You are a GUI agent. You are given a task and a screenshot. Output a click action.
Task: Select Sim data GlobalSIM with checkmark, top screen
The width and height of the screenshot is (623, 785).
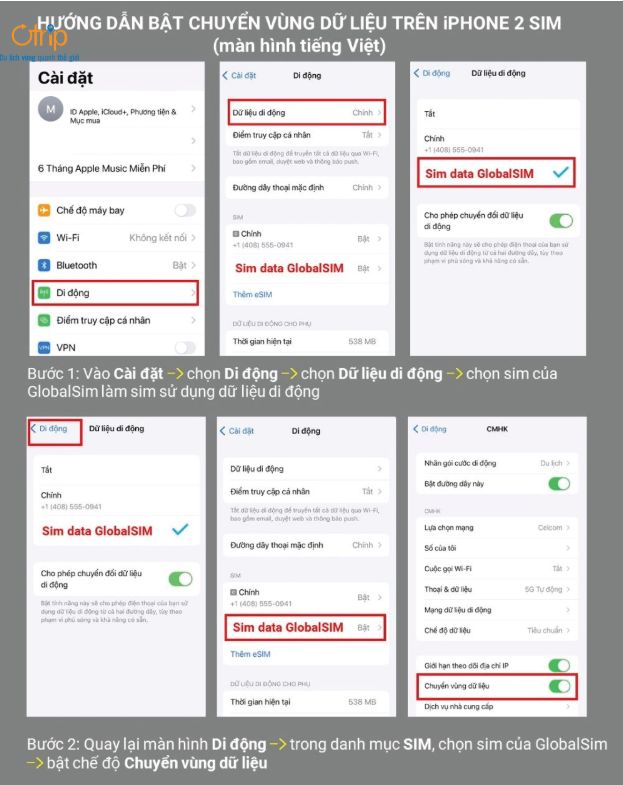pyautogui.click(x=496, y=173)
